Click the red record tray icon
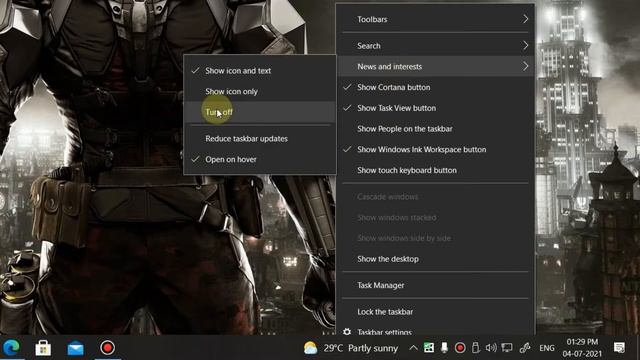Viewport: 640px width, 360px height. coord(460,348)
